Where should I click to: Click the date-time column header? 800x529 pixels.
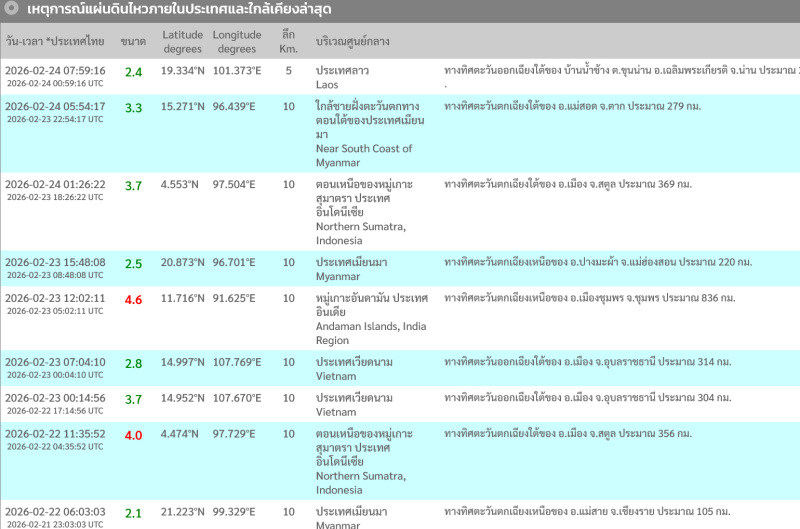(x=55, y=42)
